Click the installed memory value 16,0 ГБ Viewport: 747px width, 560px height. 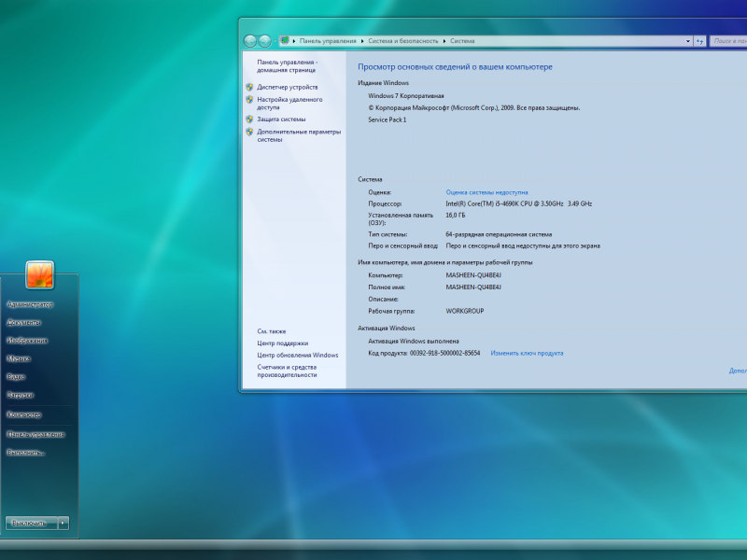tap(456, 216)
